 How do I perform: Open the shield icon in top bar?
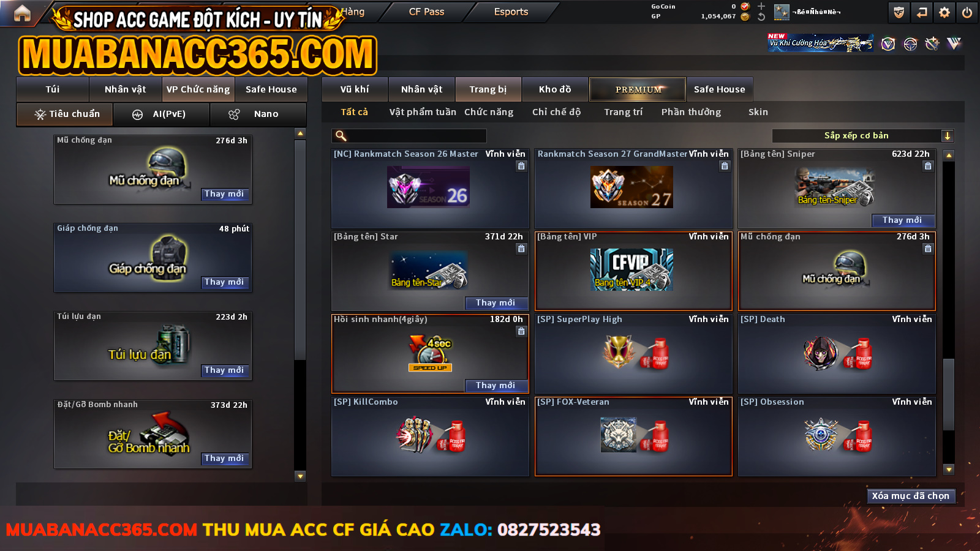tap(899, 12)
